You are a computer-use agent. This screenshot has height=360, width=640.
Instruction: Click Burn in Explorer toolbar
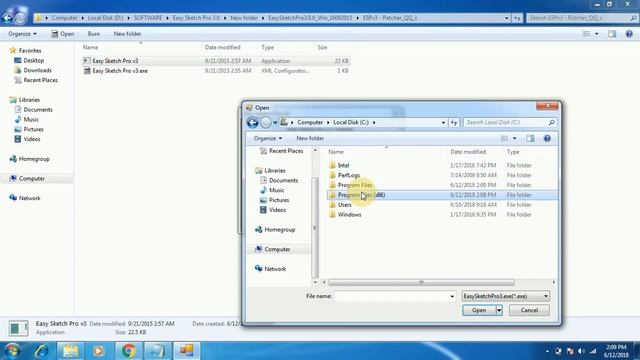coord(93,34)
